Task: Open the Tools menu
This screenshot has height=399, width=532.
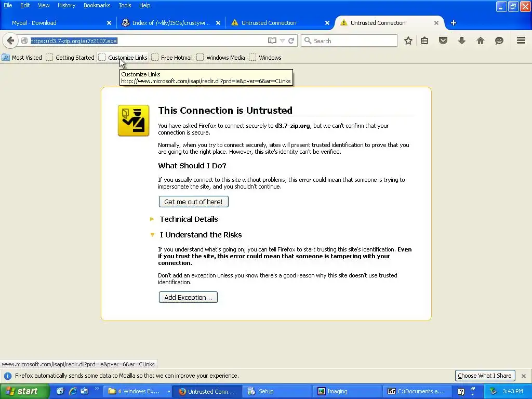Action: click(x=125, y=5)
